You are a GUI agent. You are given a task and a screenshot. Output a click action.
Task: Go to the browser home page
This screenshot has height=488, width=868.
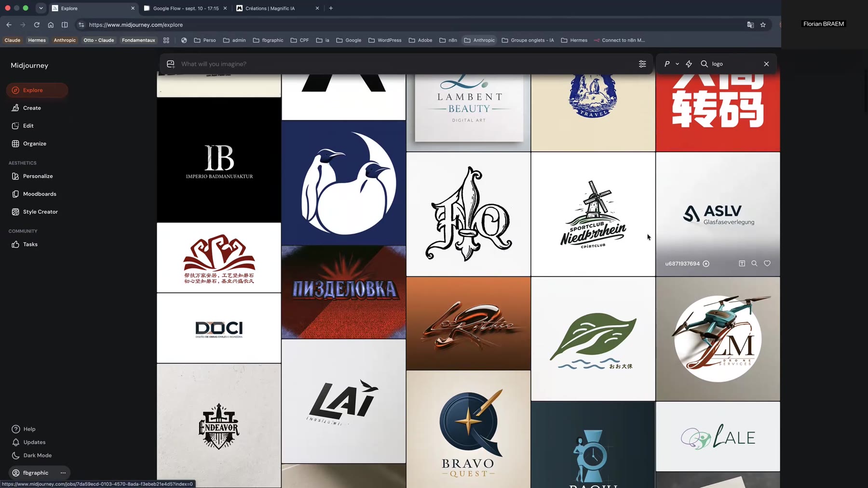tap(51, 25)
